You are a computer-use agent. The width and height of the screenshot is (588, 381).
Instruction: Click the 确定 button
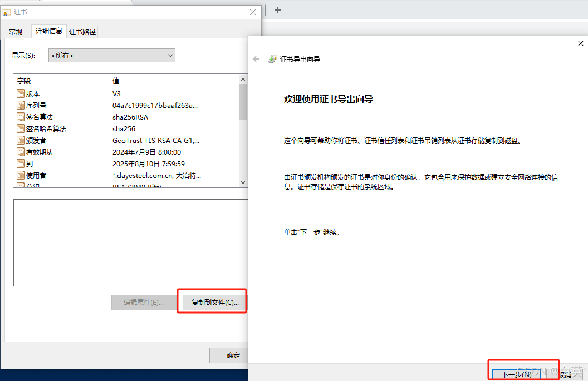(x=233, y=355)
